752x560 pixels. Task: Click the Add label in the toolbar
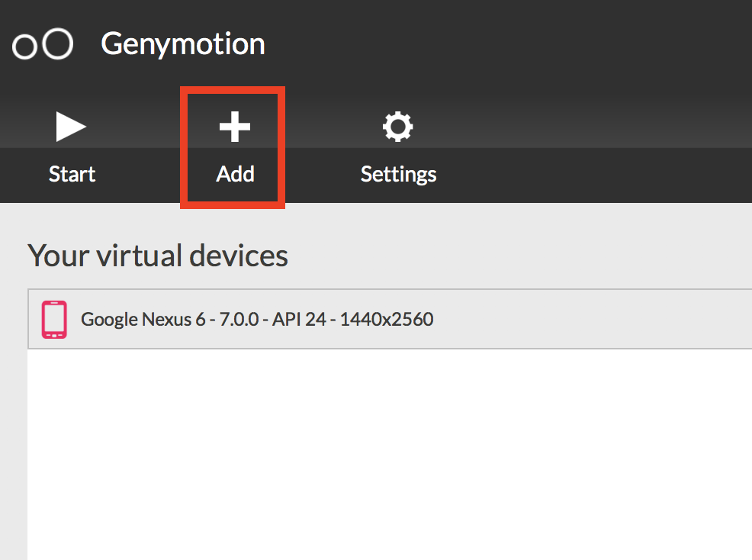click(x=235, y=174)
